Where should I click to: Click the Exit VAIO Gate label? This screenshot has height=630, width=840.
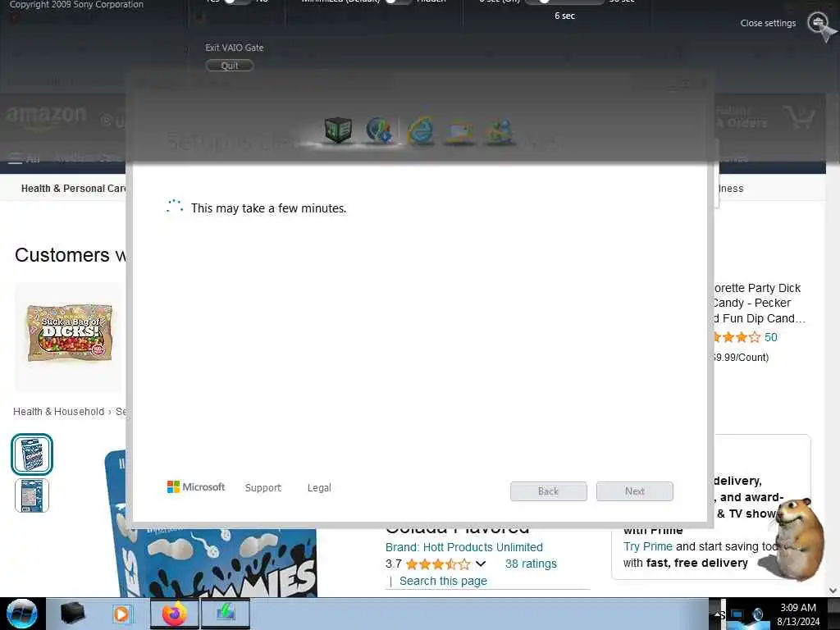pyautogui.click(x=235, y=48)
